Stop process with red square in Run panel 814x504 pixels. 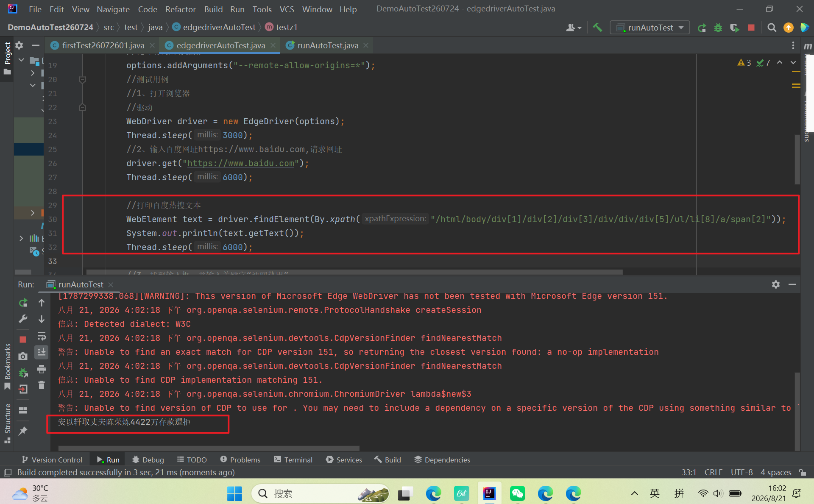click(23, 340)
